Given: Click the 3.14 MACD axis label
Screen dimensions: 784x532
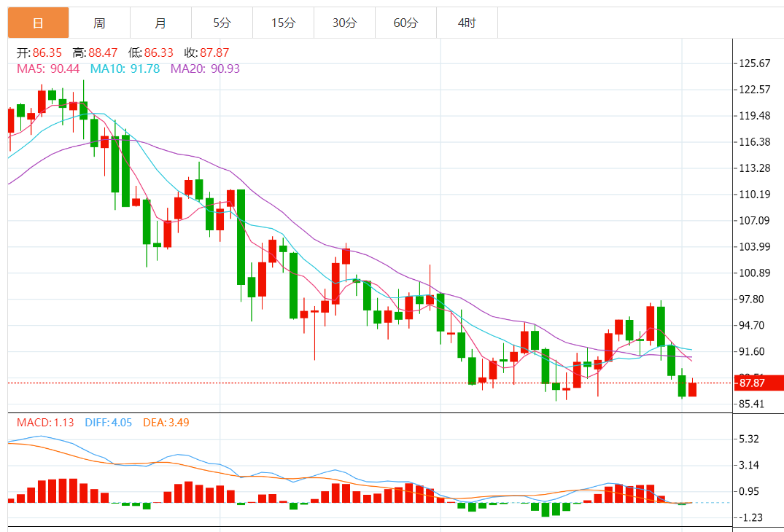Looking at the screenshot, I should (x=748, y=465).
